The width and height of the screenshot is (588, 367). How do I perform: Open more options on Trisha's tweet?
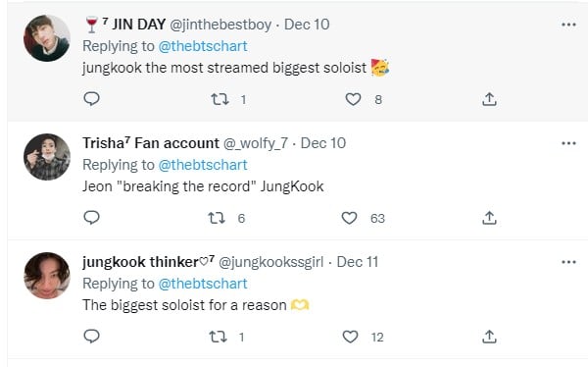(568, 143)
